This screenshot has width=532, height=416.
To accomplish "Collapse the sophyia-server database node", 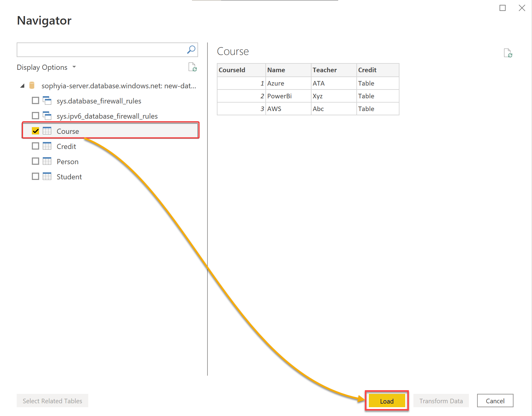I will (22, 86).
